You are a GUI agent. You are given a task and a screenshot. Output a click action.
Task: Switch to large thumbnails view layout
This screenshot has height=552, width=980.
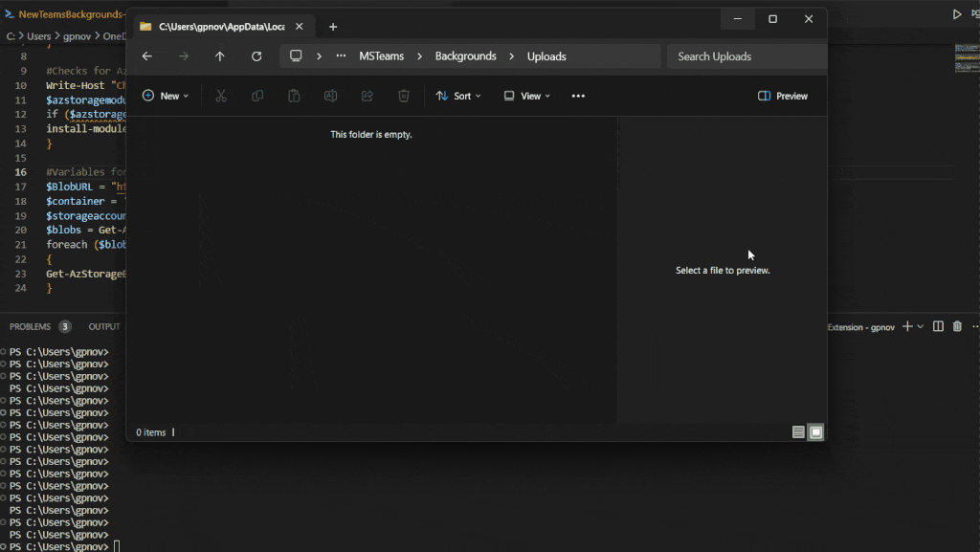tap(815, 432)
